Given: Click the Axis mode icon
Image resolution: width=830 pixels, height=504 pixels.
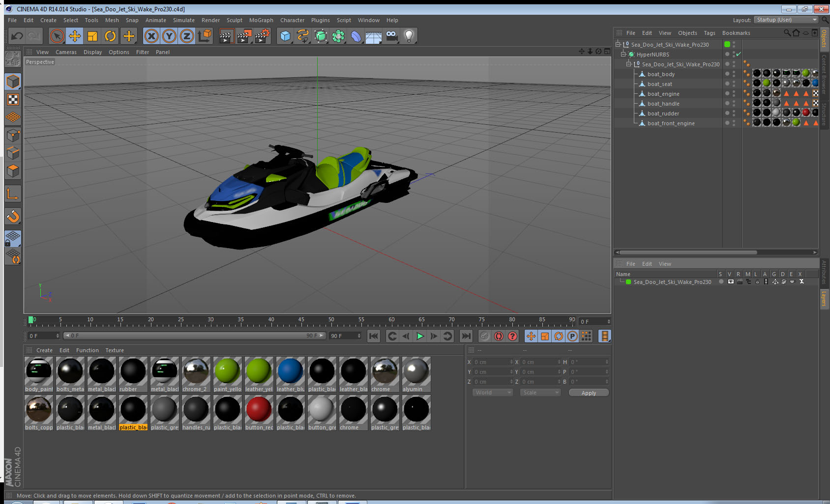Looking at the screenshot, I should click(x=13, y=194).
